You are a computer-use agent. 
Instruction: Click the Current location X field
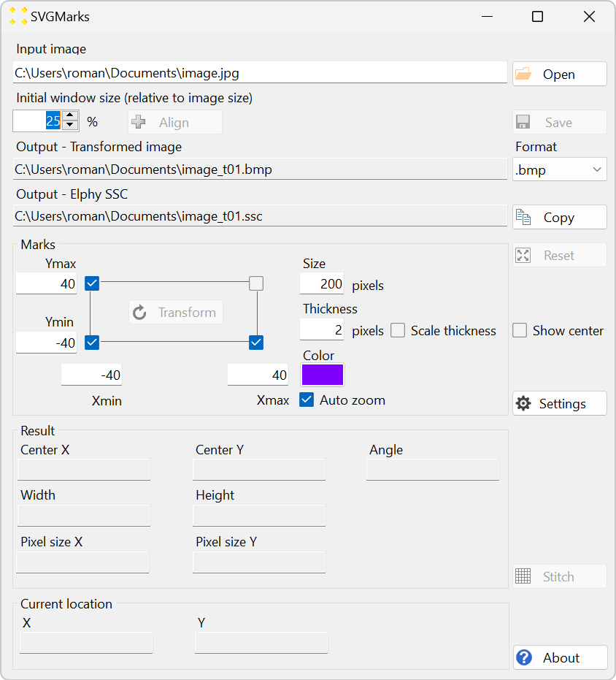click(86, 643)
